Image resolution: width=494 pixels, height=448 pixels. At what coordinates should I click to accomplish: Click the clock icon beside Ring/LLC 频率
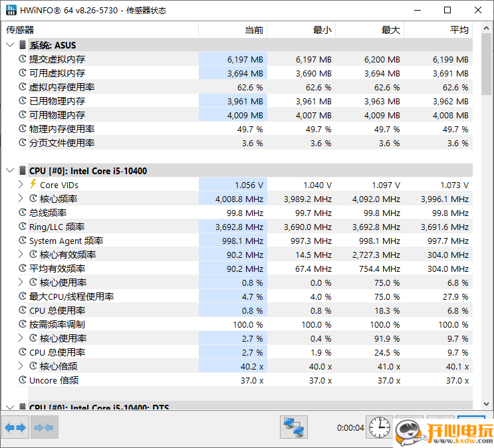[x=23, y=226]
